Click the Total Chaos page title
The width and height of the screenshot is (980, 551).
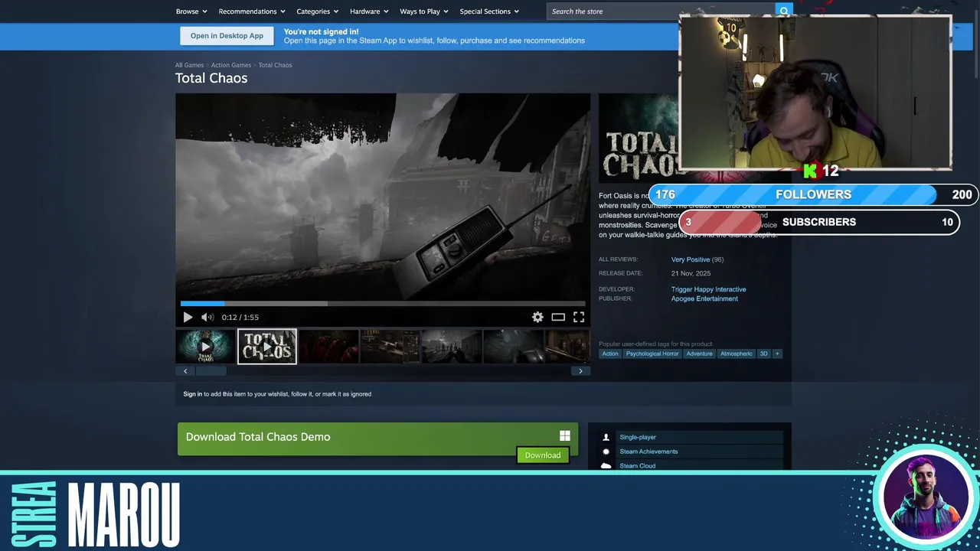(x=211, y=78)
